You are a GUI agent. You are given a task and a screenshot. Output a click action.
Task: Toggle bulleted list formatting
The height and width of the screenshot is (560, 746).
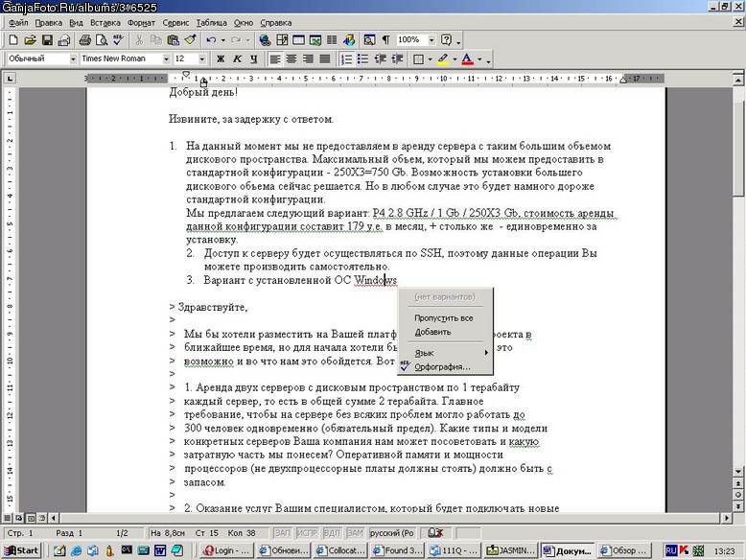pos(363,59)
